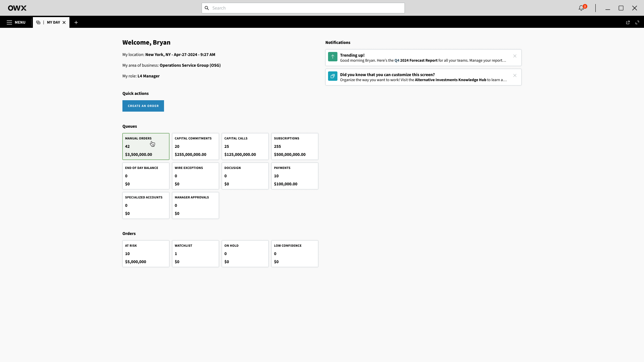Add a new tab with plus icon
The image size is (644, 362).
(x=76, y=22)
